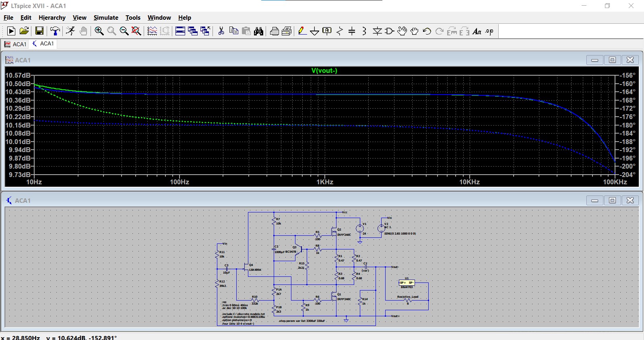Click the Print Setup icon

tap(274, 31)
